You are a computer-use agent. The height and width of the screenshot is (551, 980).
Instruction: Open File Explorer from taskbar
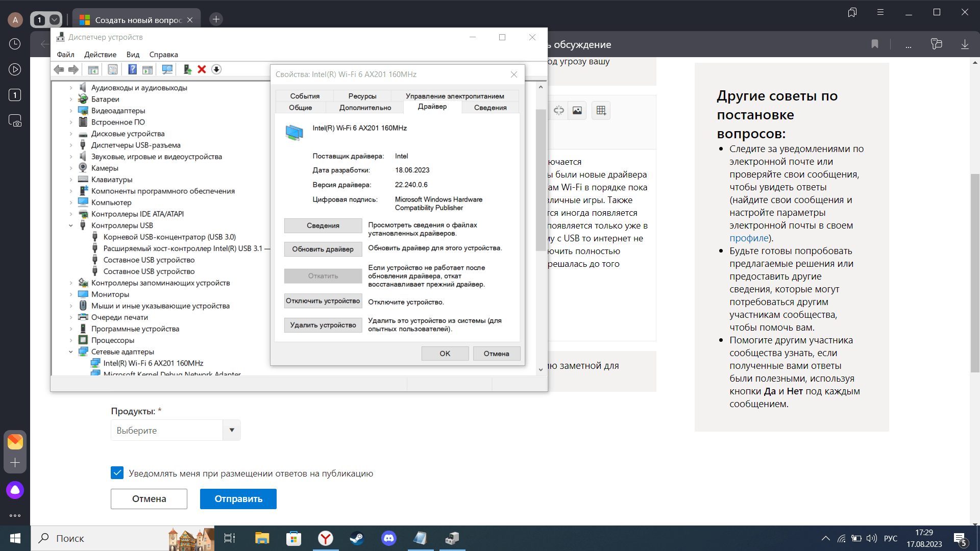click(x=262, y=538)
